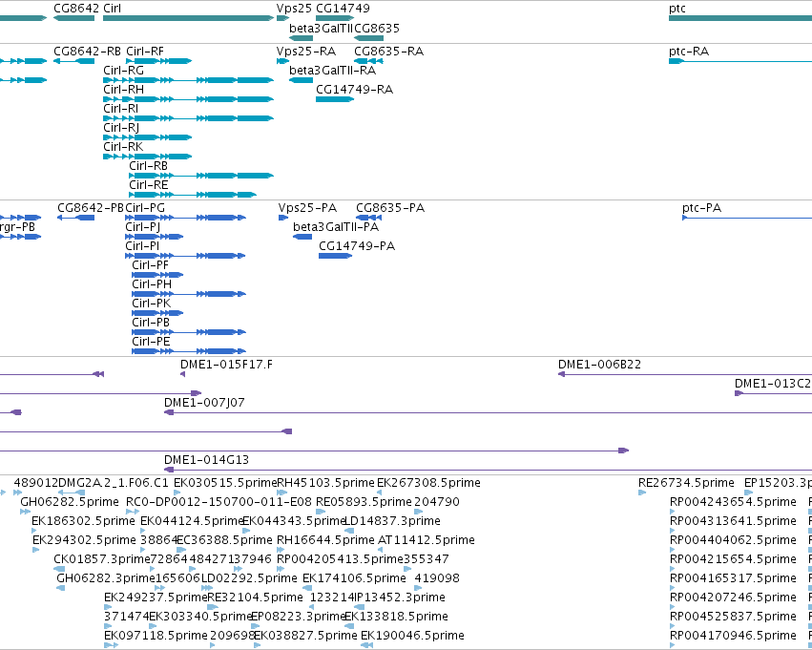This screenshot has width=812, height=650.
Task: Select the Cirl-PF protein label
Action: 150,265
